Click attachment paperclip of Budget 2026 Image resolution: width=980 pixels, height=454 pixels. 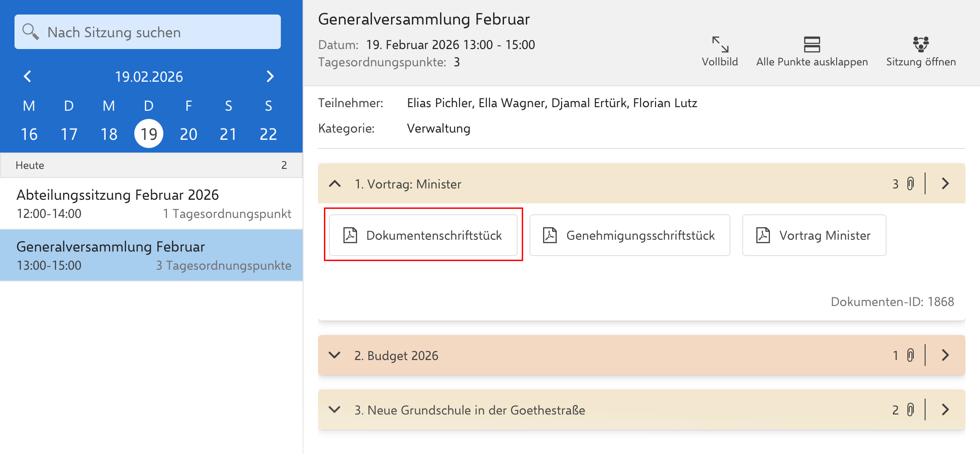click(x=911, y=355)
